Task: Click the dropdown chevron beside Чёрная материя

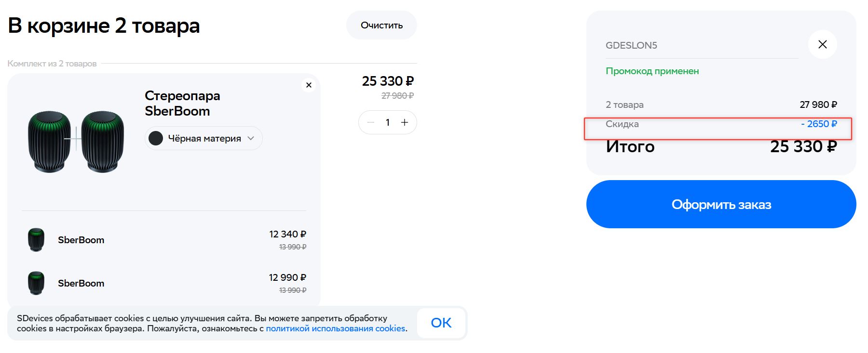Action: click(251, 138)
